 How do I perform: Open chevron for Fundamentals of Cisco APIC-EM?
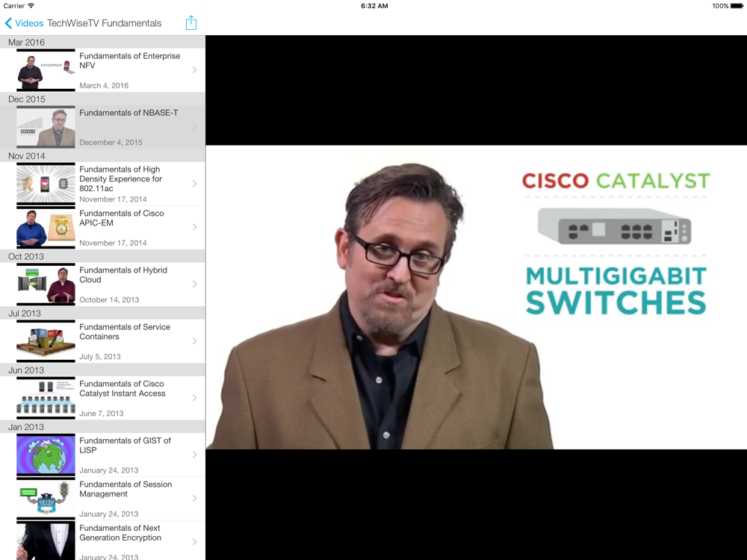coord(194,227)
